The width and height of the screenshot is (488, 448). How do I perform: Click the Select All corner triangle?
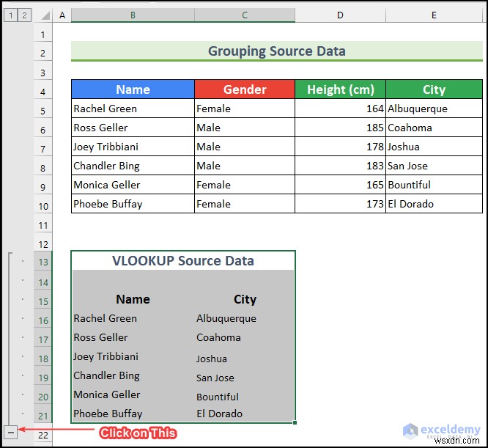click(45, 15)
